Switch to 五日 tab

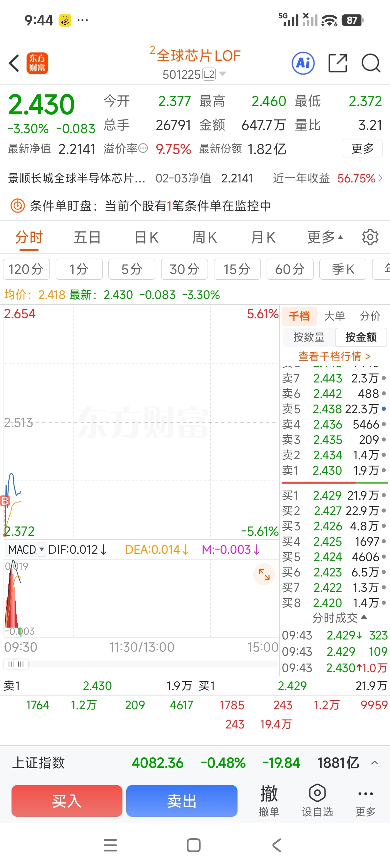tap(88, 237)
